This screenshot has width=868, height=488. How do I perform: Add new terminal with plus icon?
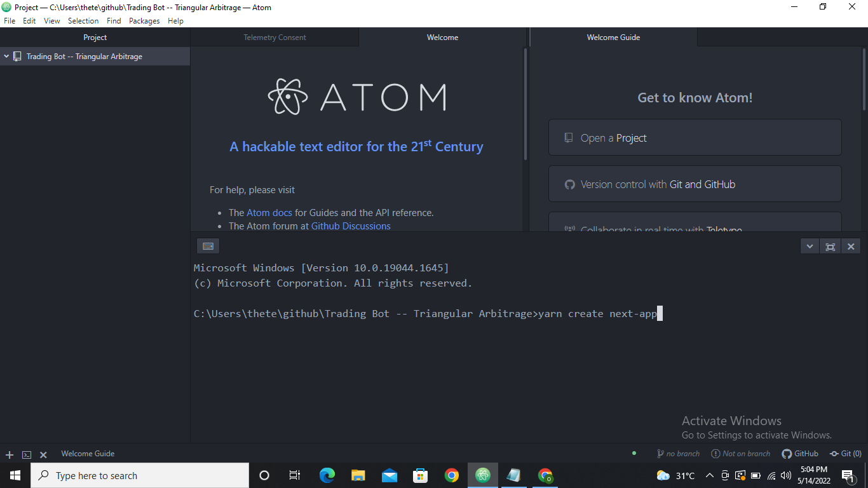click(x=10, y=455)
